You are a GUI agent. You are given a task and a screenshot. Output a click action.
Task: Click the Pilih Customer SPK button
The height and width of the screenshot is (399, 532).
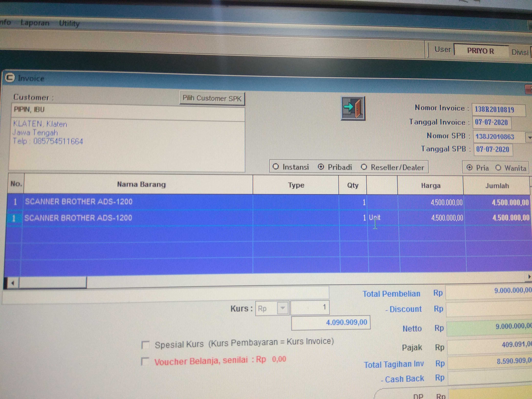click(x=212, y=98)
